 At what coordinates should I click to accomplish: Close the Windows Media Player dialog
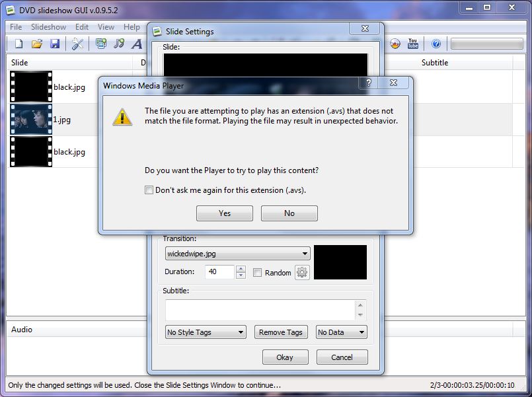394,83
